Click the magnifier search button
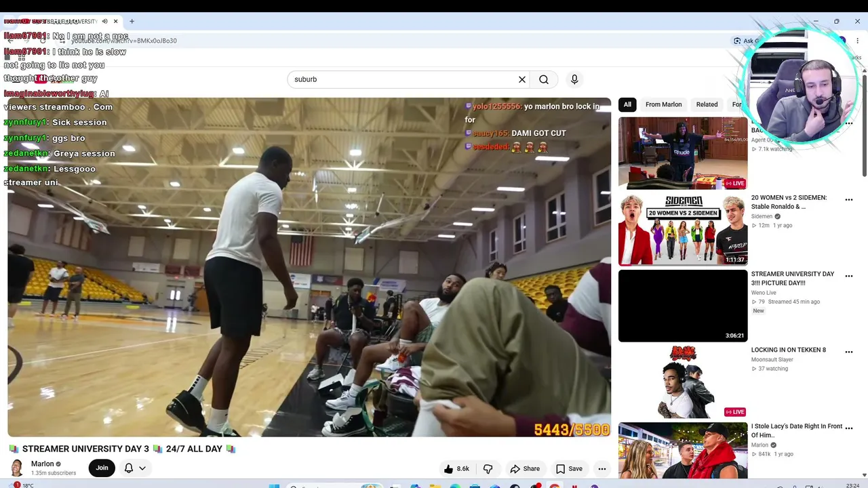 (x=544, y=79)
